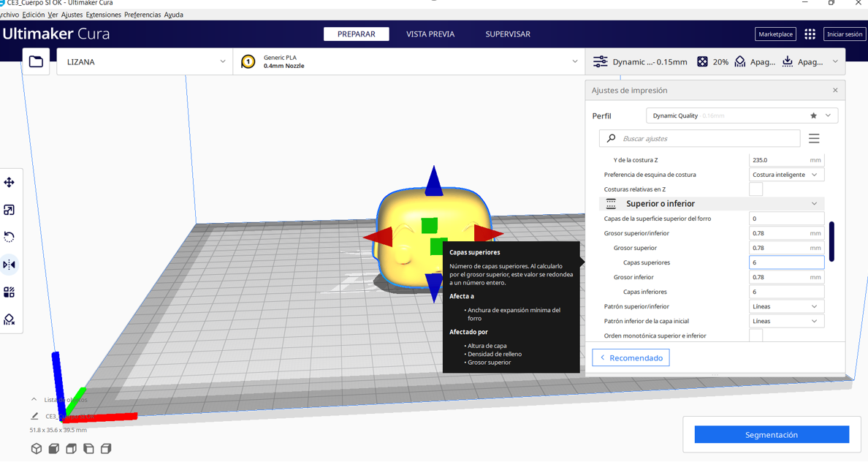This screenshot has width=868, height=462.
Task: Click Iniciar sesión button
Action: coord(844,34)
